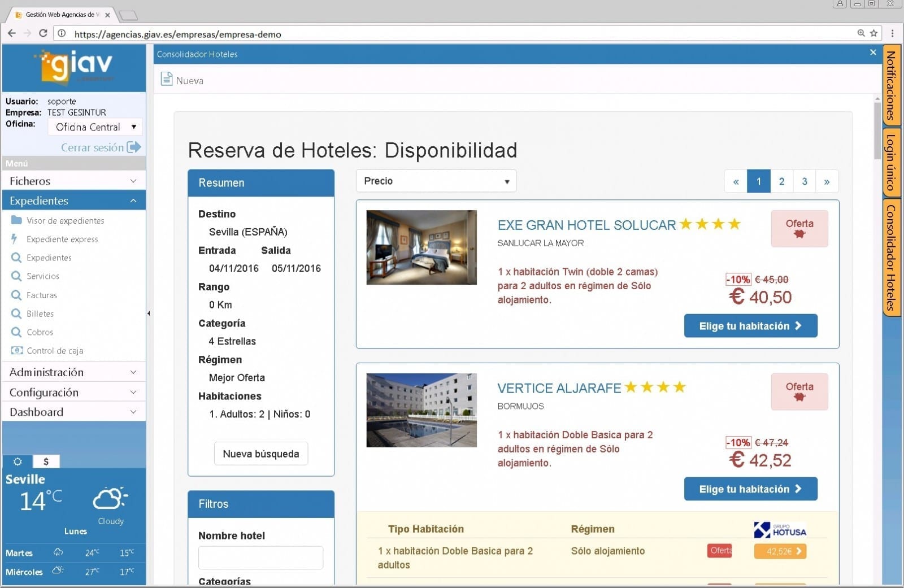The width and height of the screenshot is (904, 588).
Task: Switch to the Gestión Web Agencias browser tab
Action: coord(62,15)
